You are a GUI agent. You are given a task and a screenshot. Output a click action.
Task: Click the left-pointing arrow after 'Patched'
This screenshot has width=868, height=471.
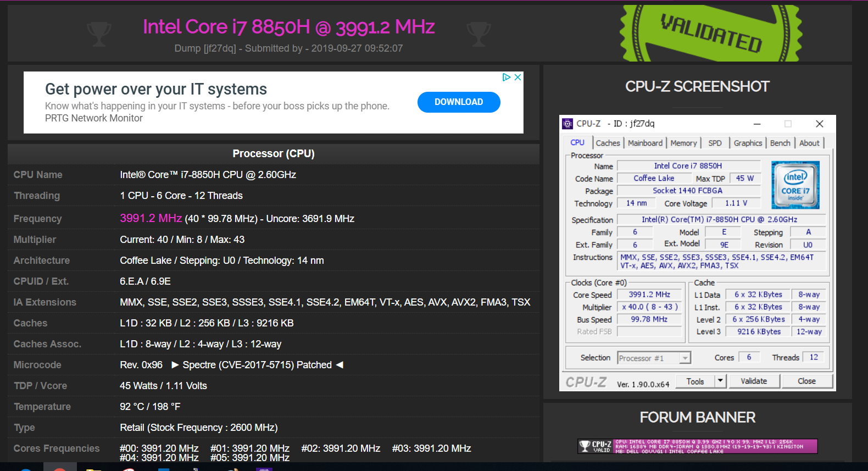click(x=339, y=365)
